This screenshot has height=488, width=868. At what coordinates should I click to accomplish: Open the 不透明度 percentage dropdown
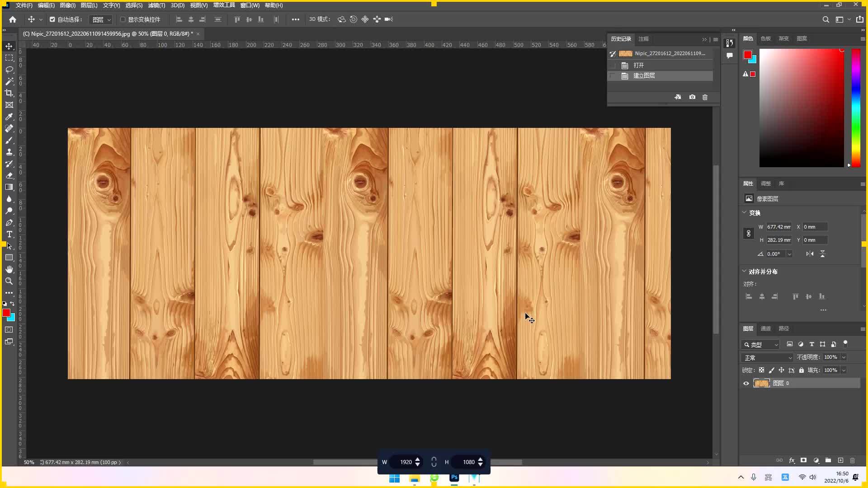pos(844,357)
